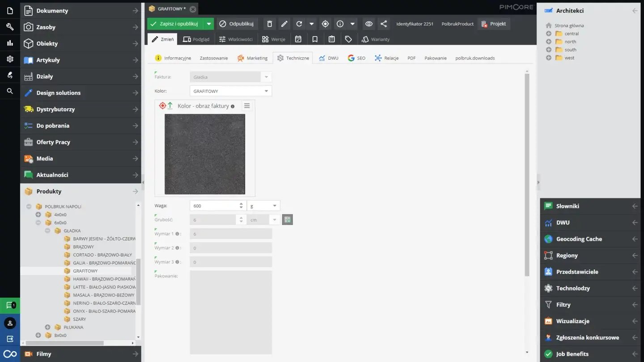Open the Geocoding Cache panel

590,239
